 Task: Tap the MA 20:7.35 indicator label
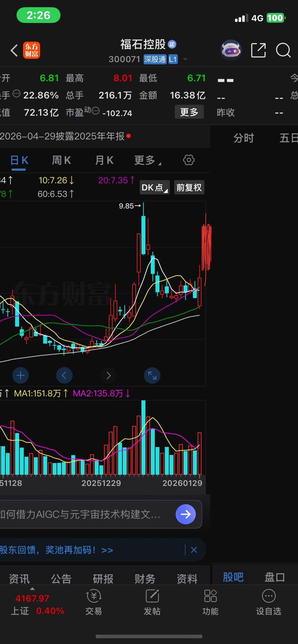117,180
